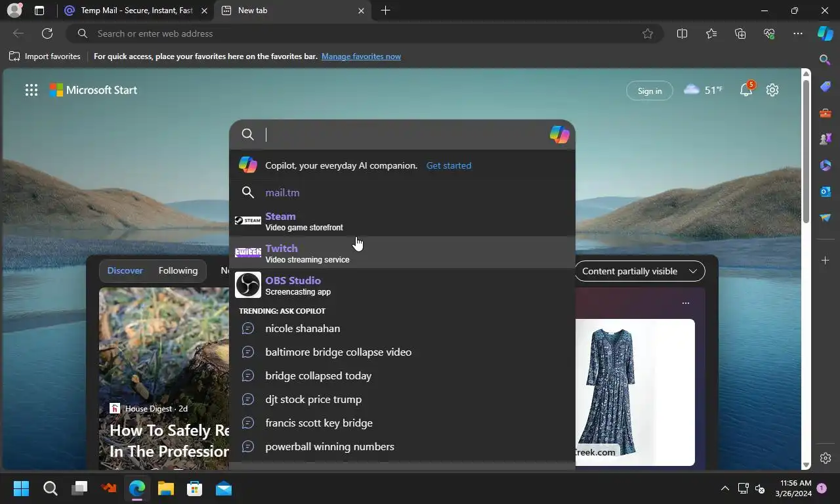Open Edge Settings and more menu
This screenshot has height=504, width=840.
pos(798,33)
